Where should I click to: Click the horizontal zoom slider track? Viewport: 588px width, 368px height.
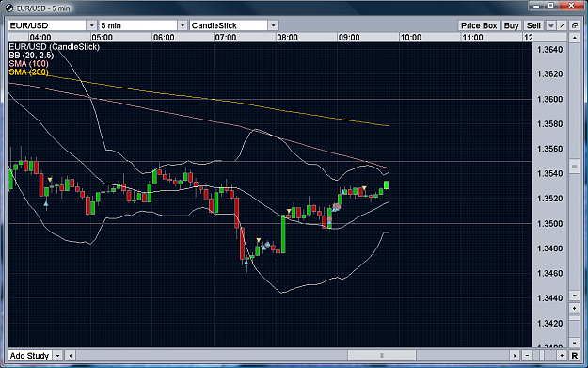544,356
